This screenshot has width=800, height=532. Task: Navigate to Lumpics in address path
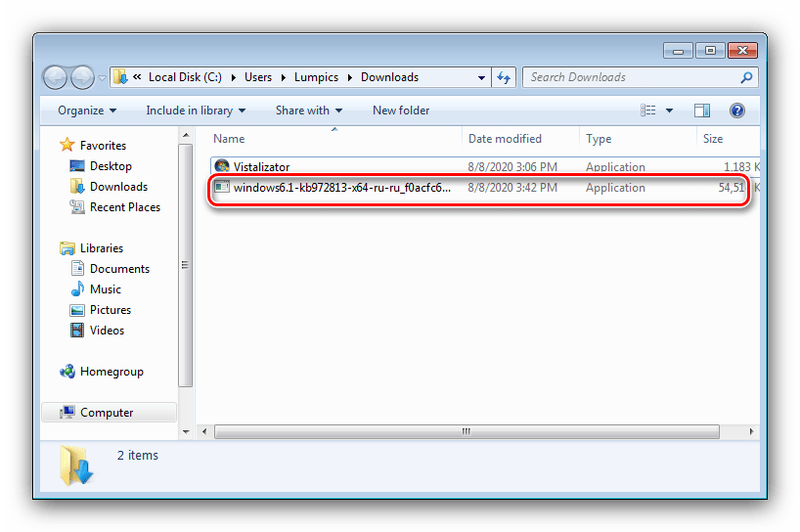(316, 77)
